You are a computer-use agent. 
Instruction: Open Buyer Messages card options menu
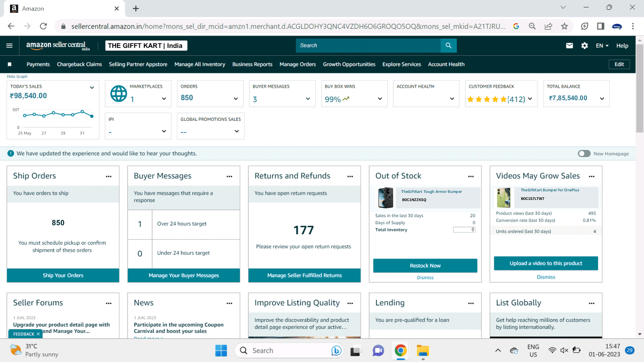(229, 176)
